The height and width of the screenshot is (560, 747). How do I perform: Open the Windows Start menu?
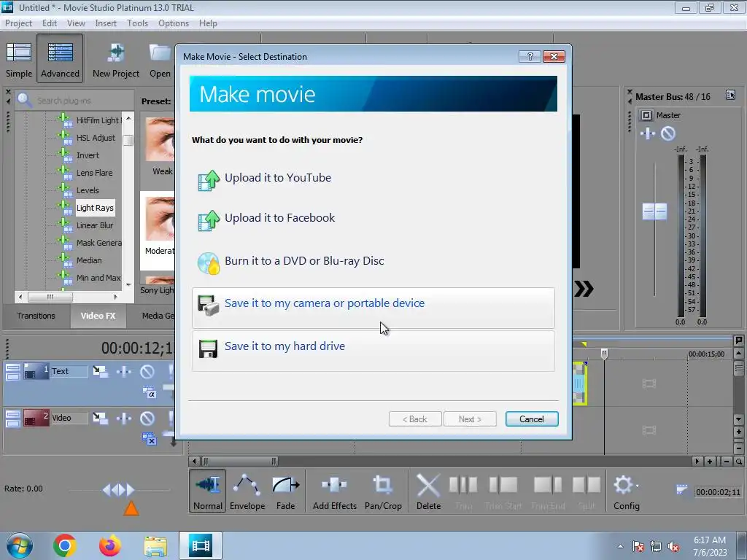tap(19, 545)
